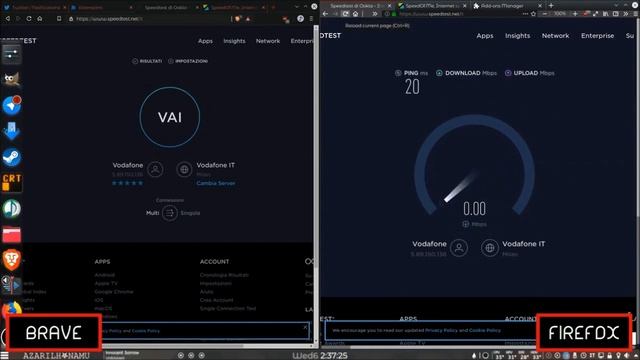The width and height of the screenshot is (640, 360).
Task: Open Insights menu in Brave Speedtest page
Action: tap(234, 41)
